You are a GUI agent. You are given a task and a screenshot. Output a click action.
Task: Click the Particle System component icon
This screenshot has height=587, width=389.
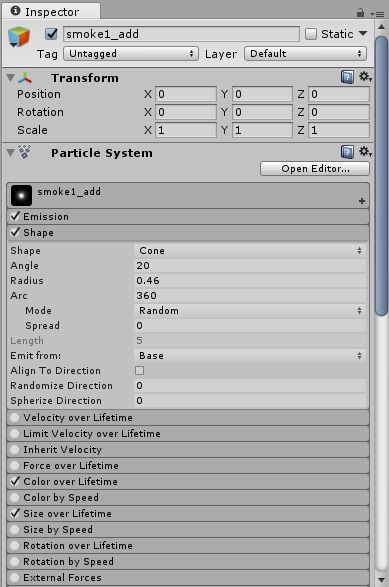click(x=25, y=152)
